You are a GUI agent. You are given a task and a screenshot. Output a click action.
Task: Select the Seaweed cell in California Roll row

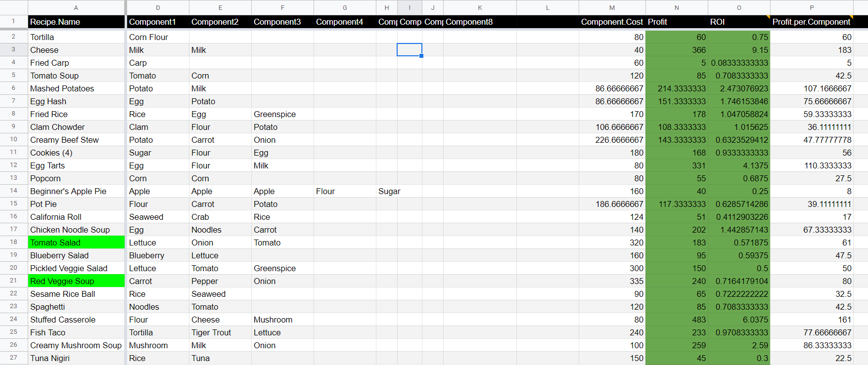[x=158, y=217]
